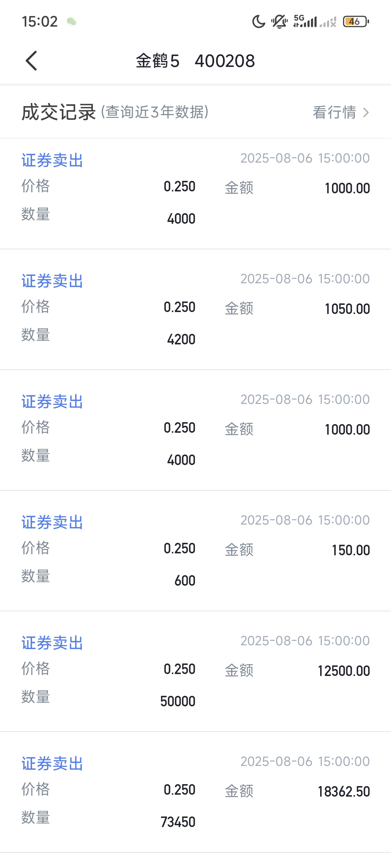Tap the second SIM no-signal icon
The width and height of the screenshot is (391, 868).
[328, 22]
